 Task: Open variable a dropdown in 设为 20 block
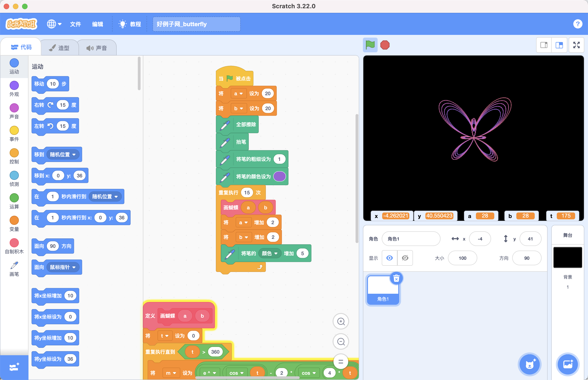click(x=239, y=94)
